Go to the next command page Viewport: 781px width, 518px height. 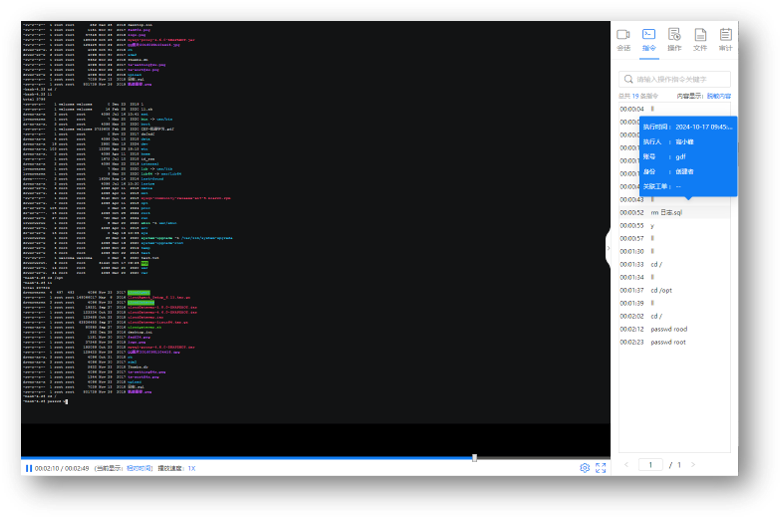click(x=693, y=465)
